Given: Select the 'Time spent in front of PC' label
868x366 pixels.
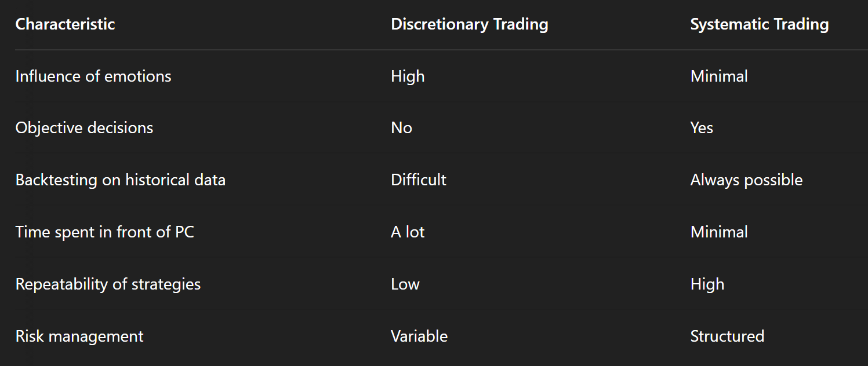Looking at the screenshot, I should coord(104,232).
